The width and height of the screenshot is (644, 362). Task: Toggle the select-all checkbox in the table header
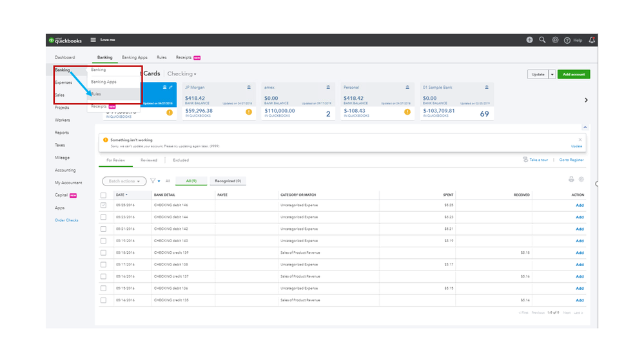tap(104, 195)
